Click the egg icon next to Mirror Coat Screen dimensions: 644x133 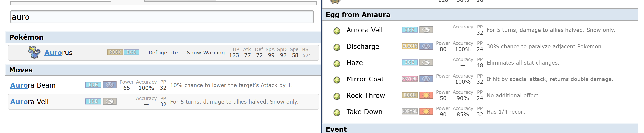click(337, 80)
